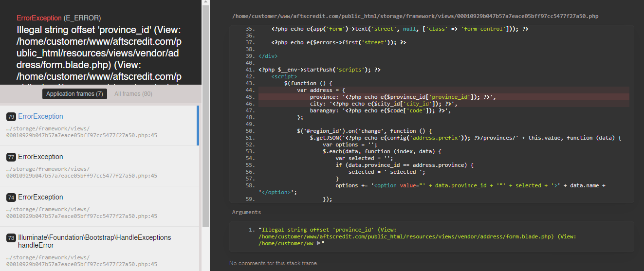Image resolution: width=644 pixels, height=271 pixels.
Task: Select the HandleExceptions handleError stack frame
Action: pos(94,241)
